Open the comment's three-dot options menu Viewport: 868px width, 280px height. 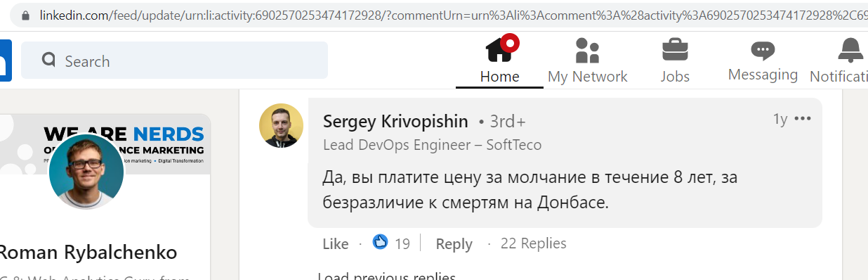pyautogui.click(x=802, y=119)
